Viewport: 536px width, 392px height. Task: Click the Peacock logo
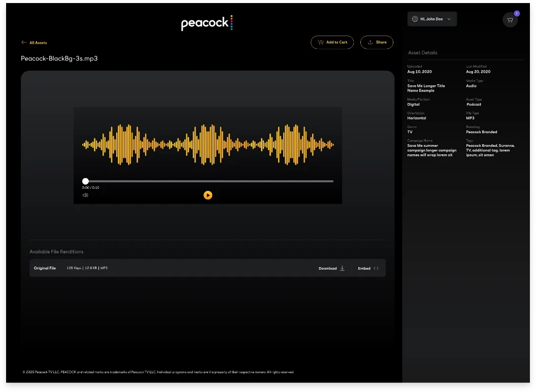[207, 23]
